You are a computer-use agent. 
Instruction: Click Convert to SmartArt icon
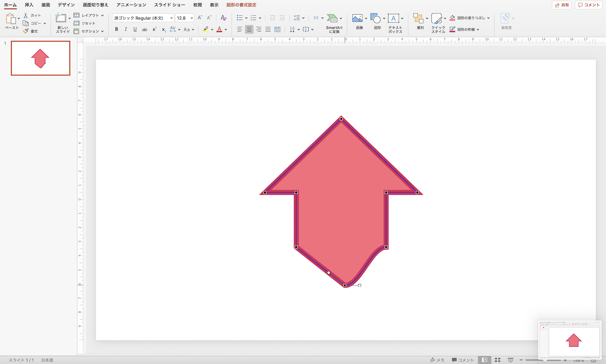[x=332, y=18]
